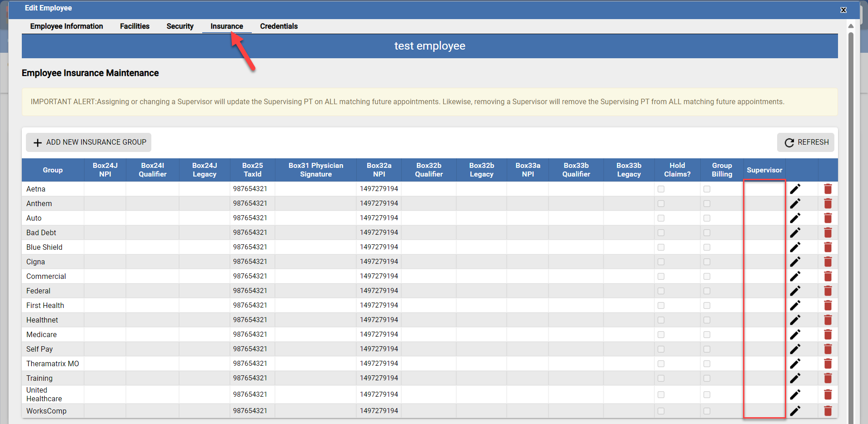This screenshot has height=424, width=868.
Task: Check Hold Claims for Medicare row
Action: pos(661,334)
